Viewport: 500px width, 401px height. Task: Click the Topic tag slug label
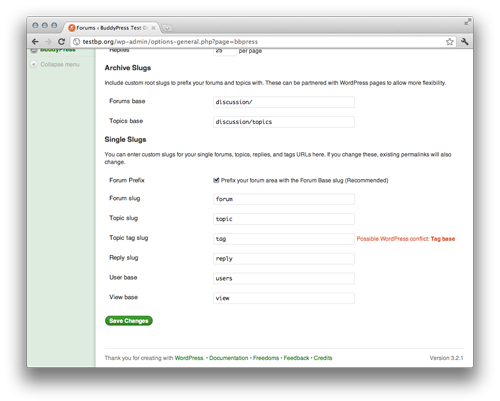click(x=129, y=238)
